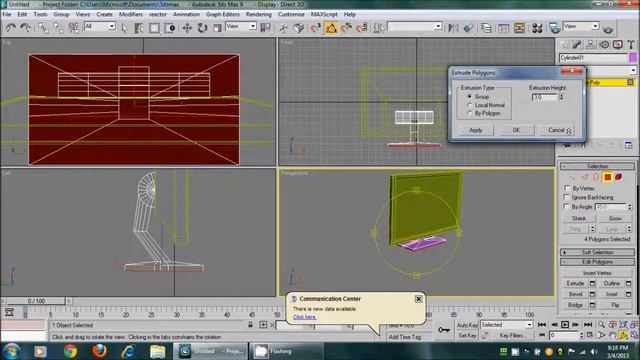Choose the Select Object arrow tool
Image resolution: width=640 pixels, height=360 pixels.
point(124,28)
